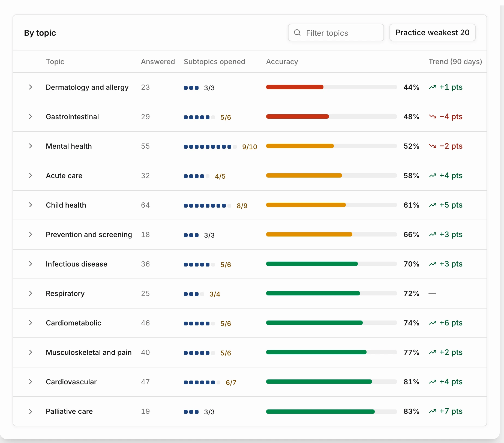This screenshot has width=504, height=443.
Task: Expand the Cardiometabolic row chevron
Action: point(31,323)
